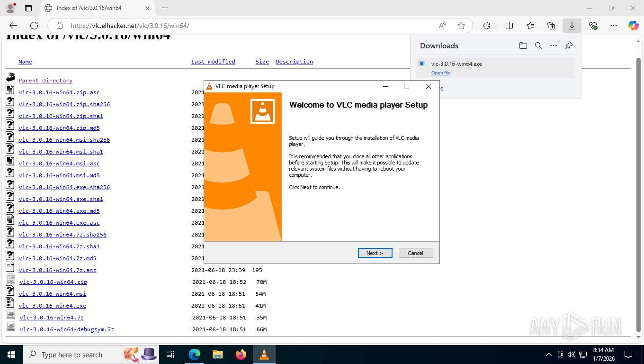Open Collections icon
This screenshot has width=644, height=364.
pyautogui.click(x=551, y=26)
